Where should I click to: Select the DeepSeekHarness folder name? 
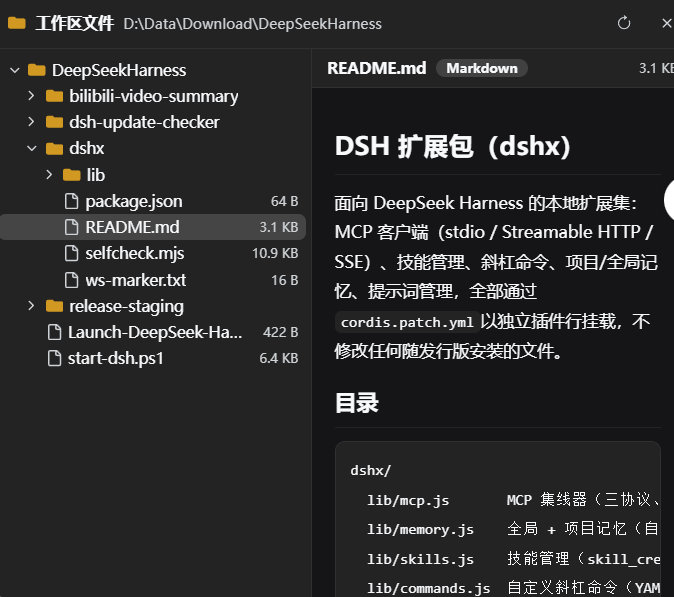(x=119, y=70)
